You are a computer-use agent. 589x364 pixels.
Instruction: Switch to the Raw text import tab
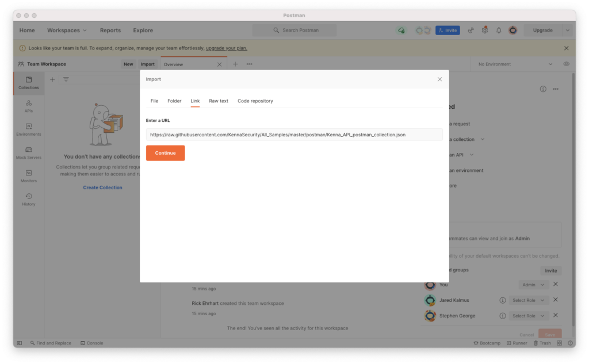tap(219, 101)
